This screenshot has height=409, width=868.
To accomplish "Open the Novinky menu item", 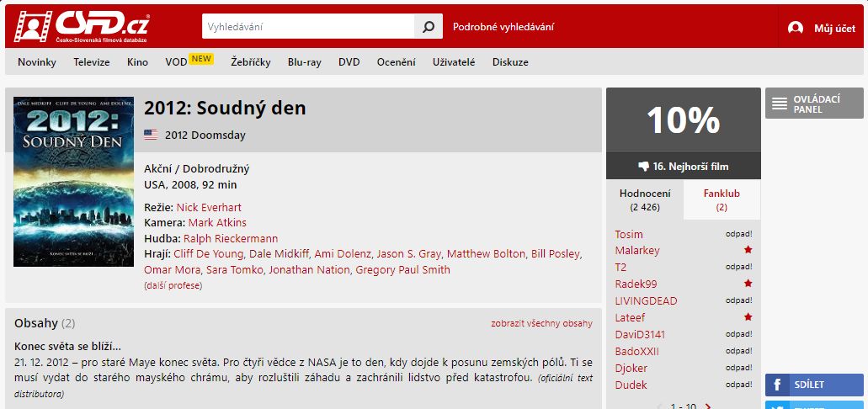I will (37, 62).
